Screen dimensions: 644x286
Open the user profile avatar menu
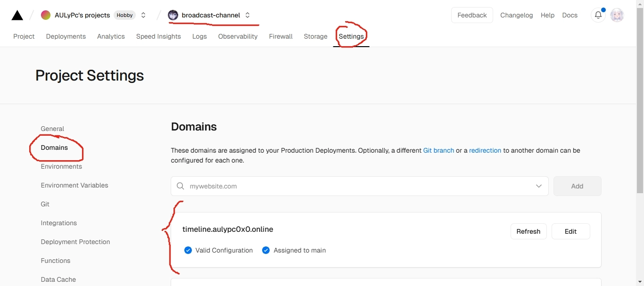[617, 15]
